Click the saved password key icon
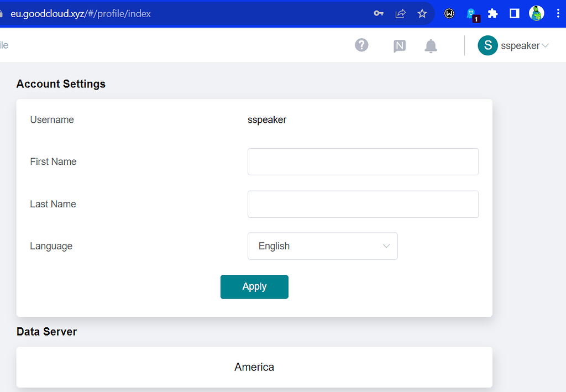This screenshot has width=566, height=392. [x=378, y=14]
